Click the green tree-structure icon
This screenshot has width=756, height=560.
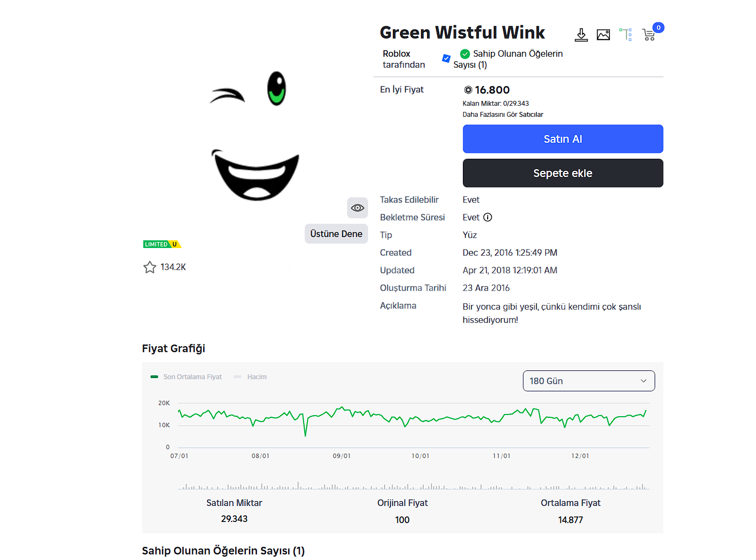click(x=625, y=35)
